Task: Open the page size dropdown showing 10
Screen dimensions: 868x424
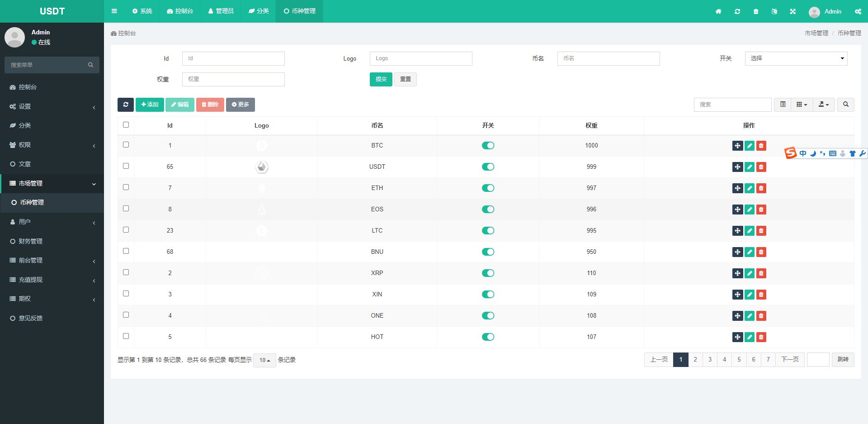Action: point(264,360)
